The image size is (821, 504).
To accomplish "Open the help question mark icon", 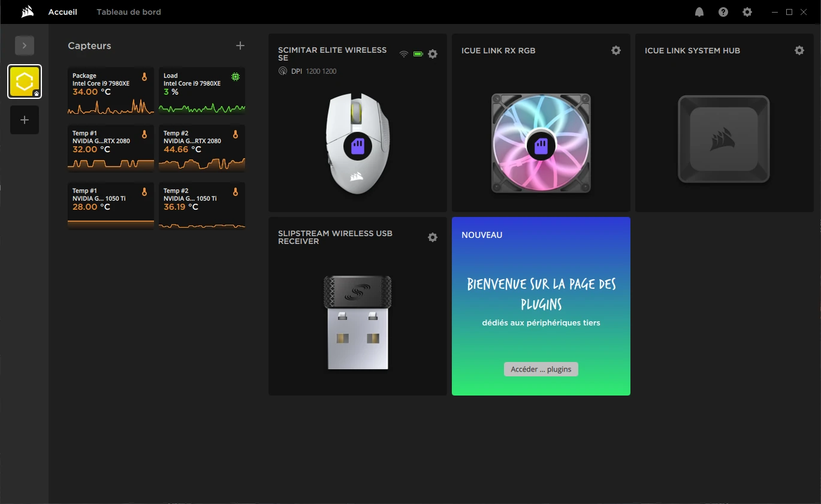I will point(723,12).
